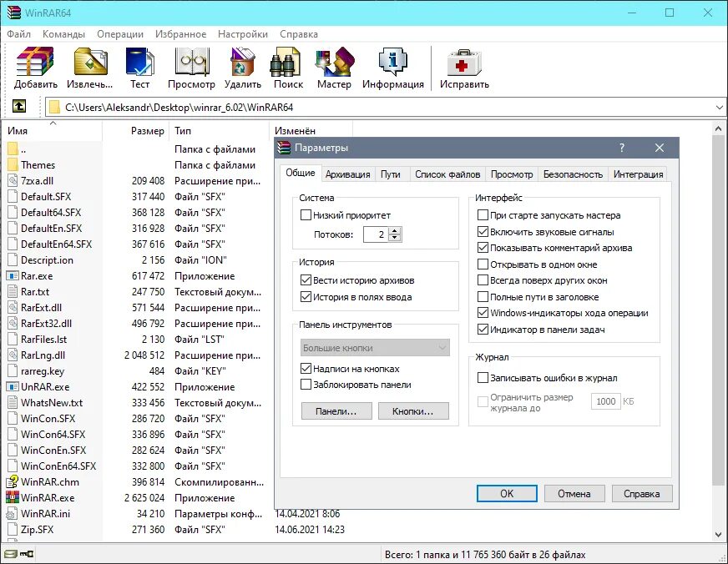Click the Отмена button
This screenshot has height=564, width=728.
(x=574, y=494)
